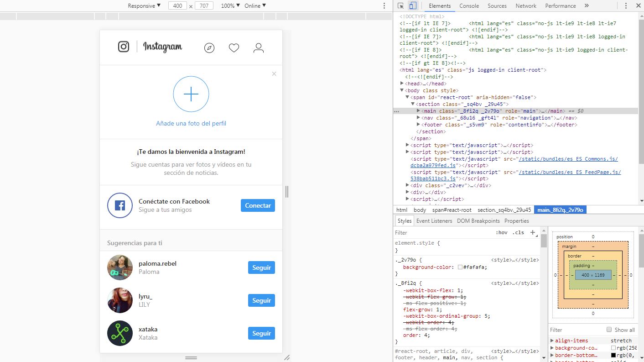Expand the nav _68u16 element
Screen dimensions: 644x362
click(x=418, y=118)
